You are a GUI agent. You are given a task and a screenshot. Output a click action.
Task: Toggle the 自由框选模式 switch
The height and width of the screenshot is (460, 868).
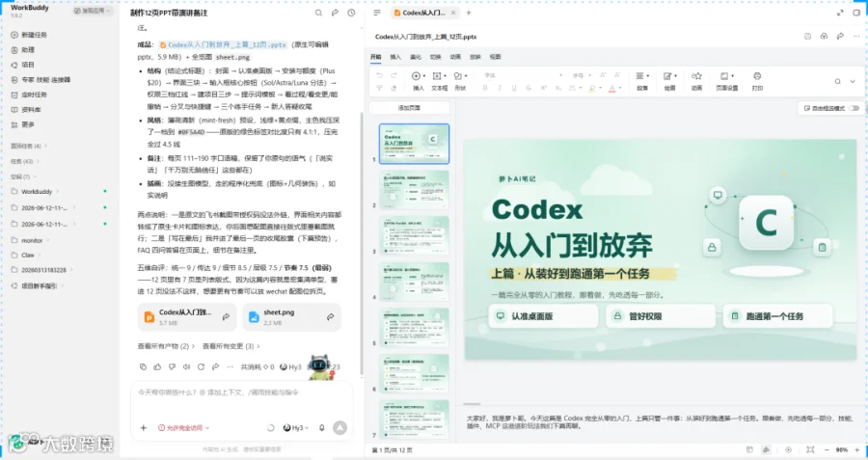point(854,109)
